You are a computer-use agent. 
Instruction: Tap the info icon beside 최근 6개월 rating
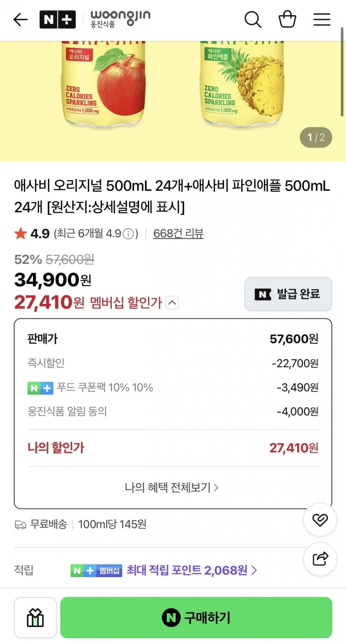click(128, 234)
